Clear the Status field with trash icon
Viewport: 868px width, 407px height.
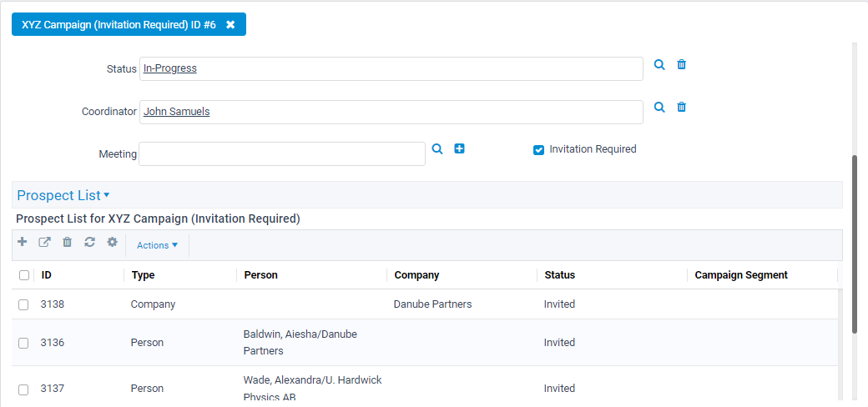tap(681, 65)
